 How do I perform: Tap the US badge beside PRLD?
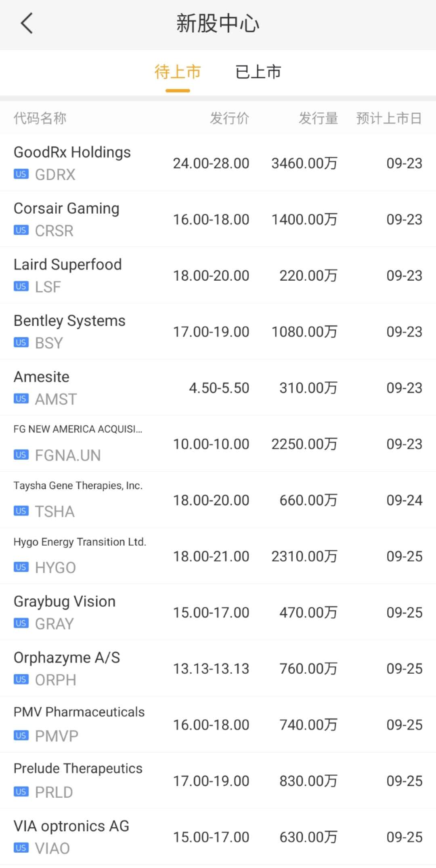point(21,792)
